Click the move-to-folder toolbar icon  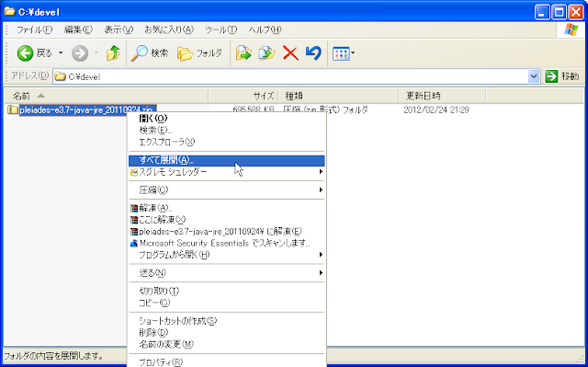243,53
